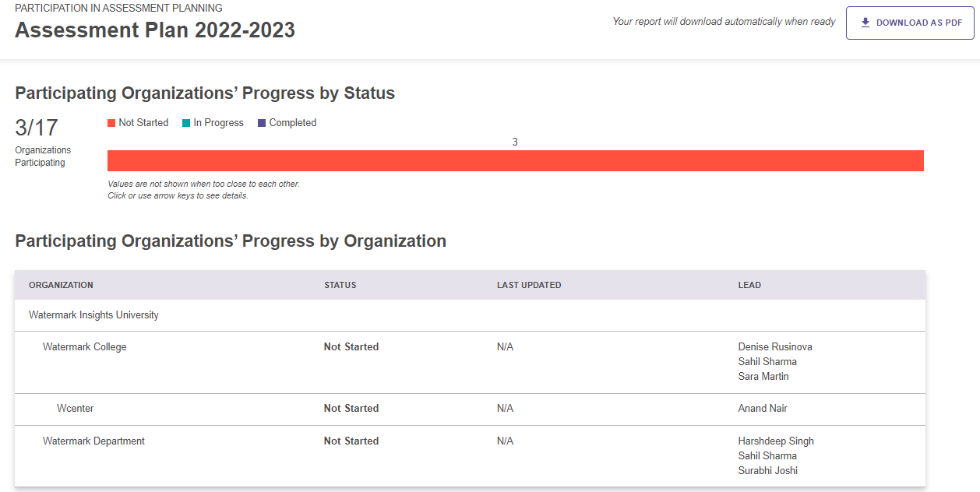Click Not Started status for Watermark College
Screen dimensions: 980x492
click(351, 347)
